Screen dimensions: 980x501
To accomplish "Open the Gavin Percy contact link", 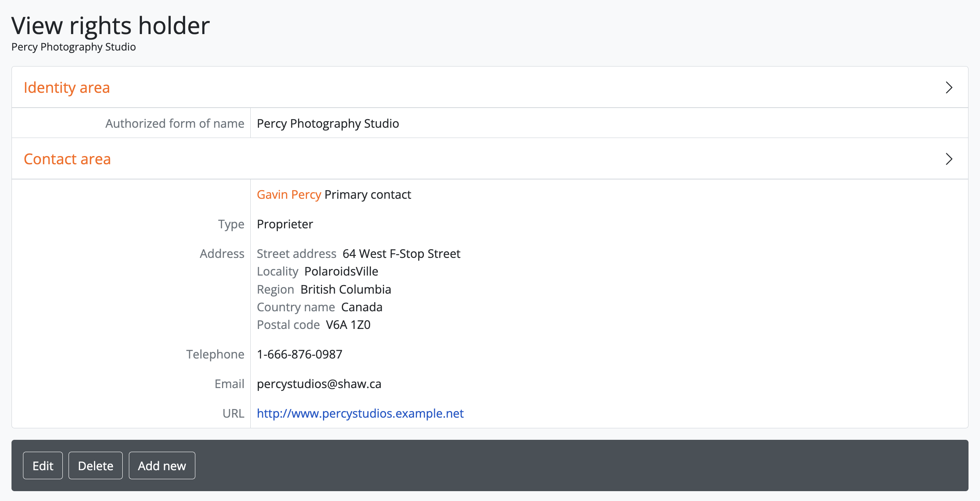I will point(289,195).
